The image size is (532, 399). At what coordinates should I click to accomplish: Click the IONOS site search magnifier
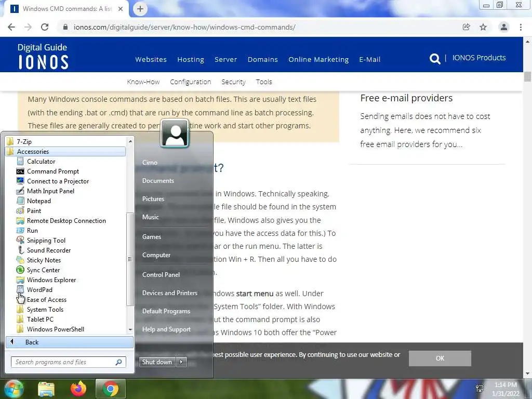point(435,59)
